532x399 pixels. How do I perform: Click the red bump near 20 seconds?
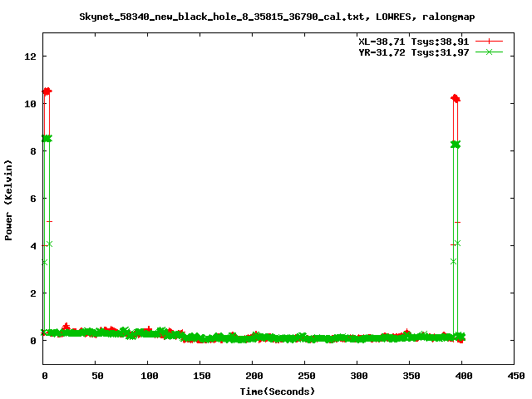(66, 327)
